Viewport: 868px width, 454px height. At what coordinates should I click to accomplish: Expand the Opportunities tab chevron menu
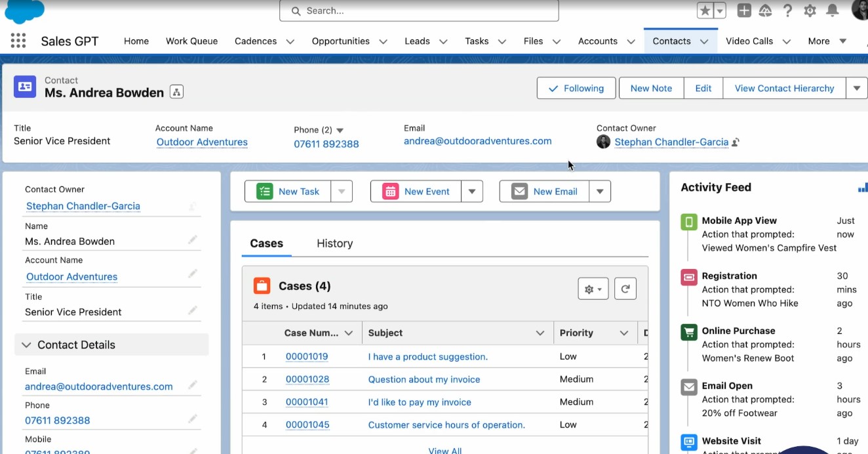(383, 41)
